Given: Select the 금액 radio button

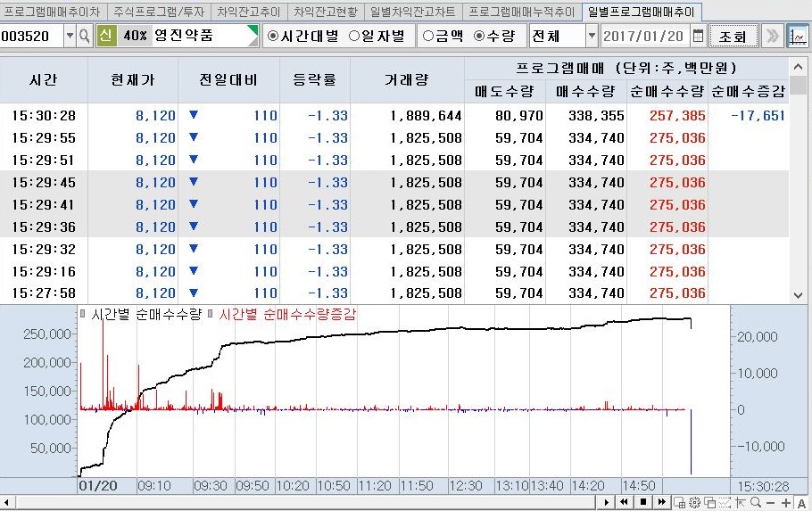Looking at the screenshot, I should 428,36.
